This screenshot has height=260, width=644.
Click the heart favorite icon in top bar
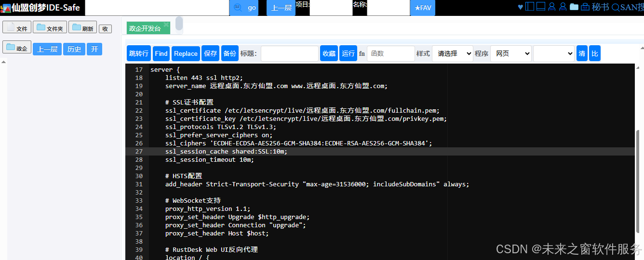(x=520, y=7)
